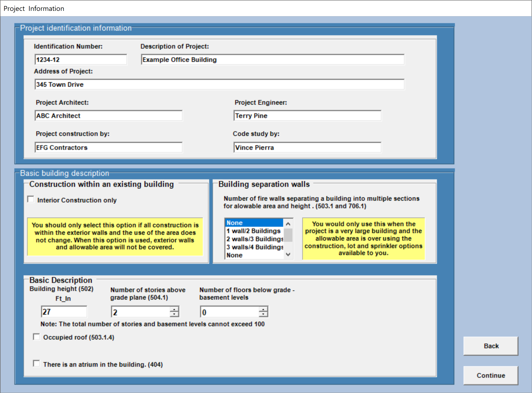Click the Code study by field showing Vince Pierra
This screenshot has width=532, height=393.
pos(307,147)
